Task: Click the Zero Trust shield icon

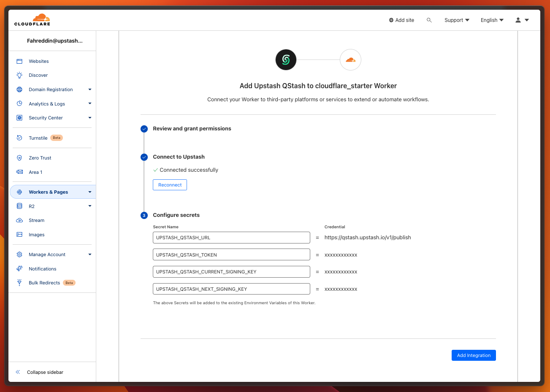Action: tap(19, 158)
